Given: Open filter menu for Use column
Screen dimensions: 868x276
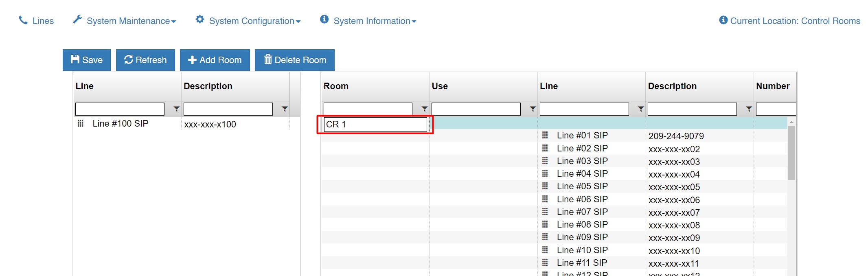Looking at the screenshot, I should pos(533,109).
